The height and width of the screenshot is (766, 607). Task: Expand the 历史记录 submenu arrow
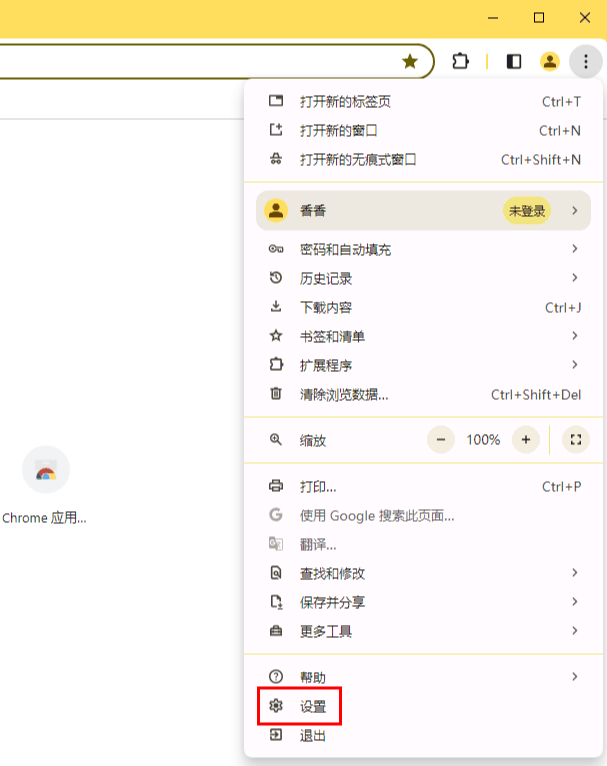click(x=575, y=277)
